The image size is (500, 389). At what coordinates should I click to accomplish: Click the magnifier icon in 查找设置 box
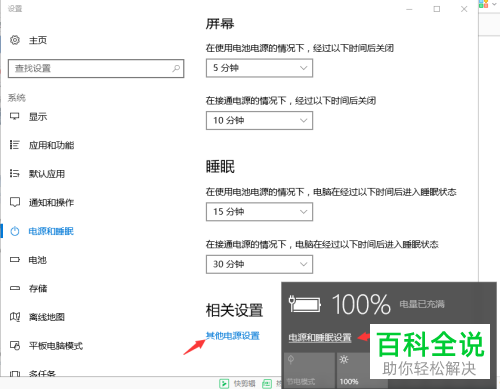pyautogui.click(x=176, y=68)
